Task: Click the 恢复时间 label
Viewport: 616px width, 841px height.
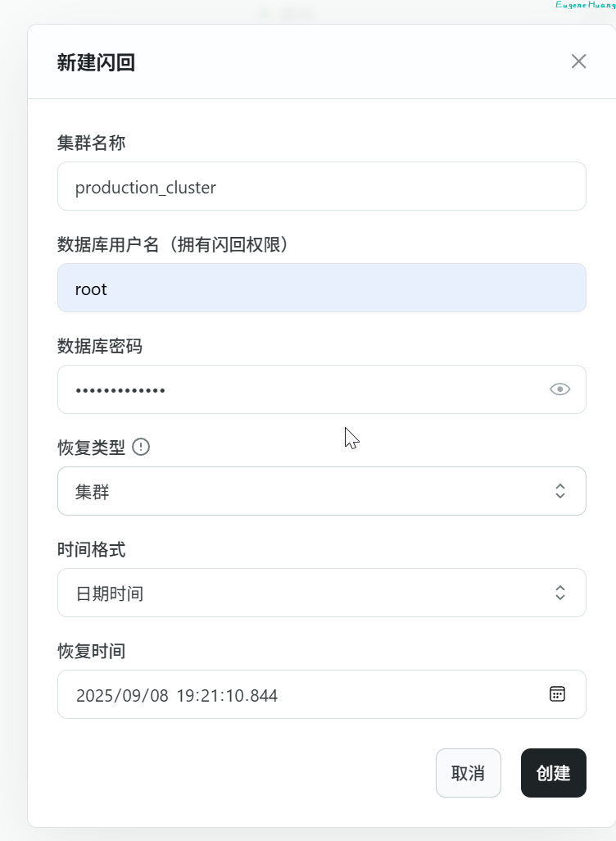Action: click(x=91, y=652)
